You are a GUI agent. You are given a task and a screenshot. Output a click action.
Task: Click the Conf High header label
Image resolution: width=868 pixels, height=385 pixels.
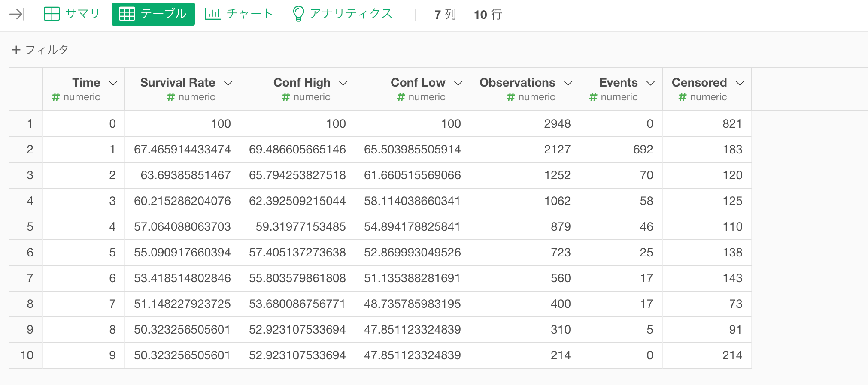[302, 82]
